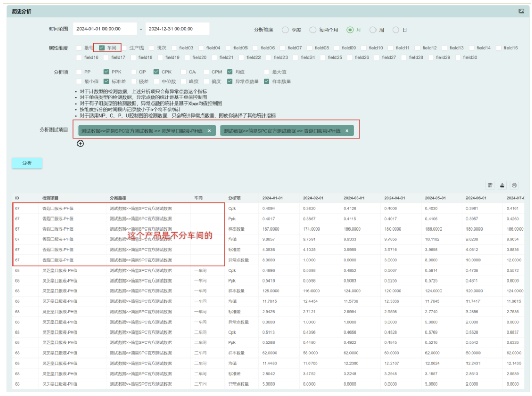Screen dimensions: 532x396
Task: Add a new analysis test item with the ⊕ icon
Action: point(80,145)
